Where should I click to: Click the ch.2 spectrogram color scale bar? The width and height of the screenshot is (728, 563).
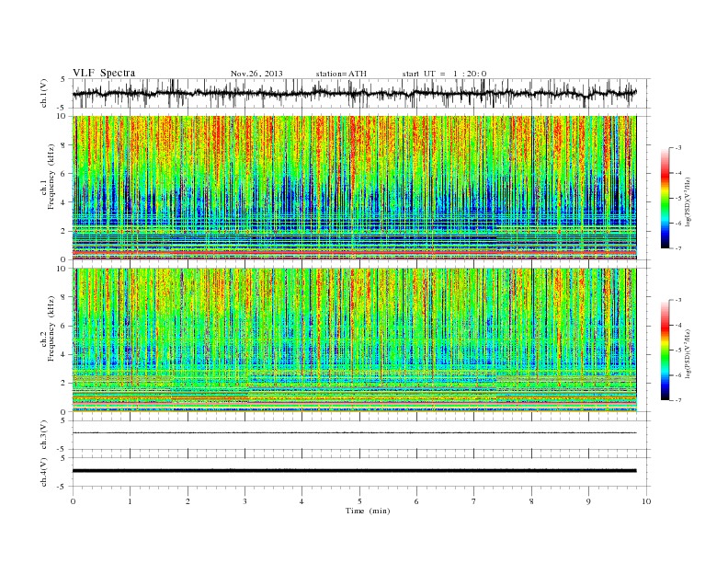[x=665, y=350]
